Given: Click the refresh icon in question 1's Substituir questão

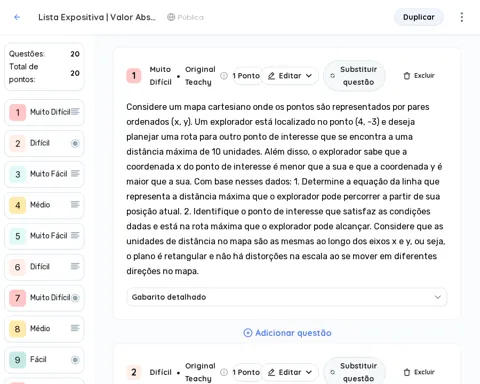Looking at the screenshot, I should tap(332, 76).
